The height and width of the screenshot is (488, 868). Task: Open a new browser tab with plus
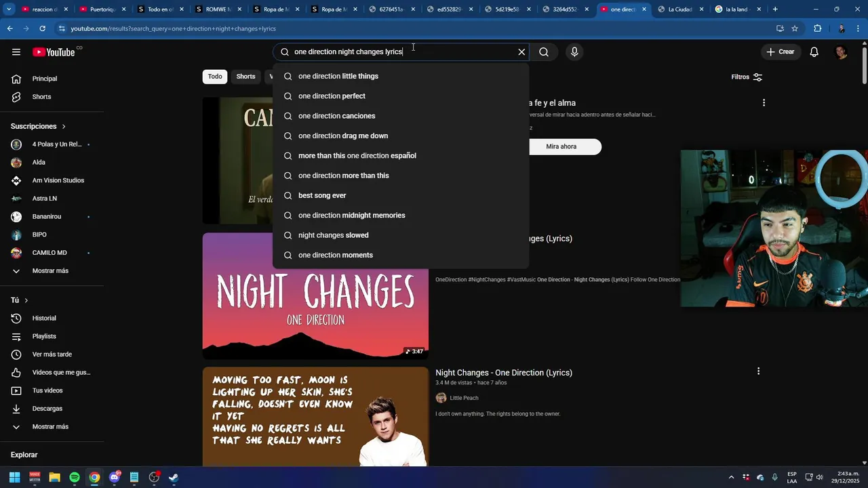click(775, 9)
